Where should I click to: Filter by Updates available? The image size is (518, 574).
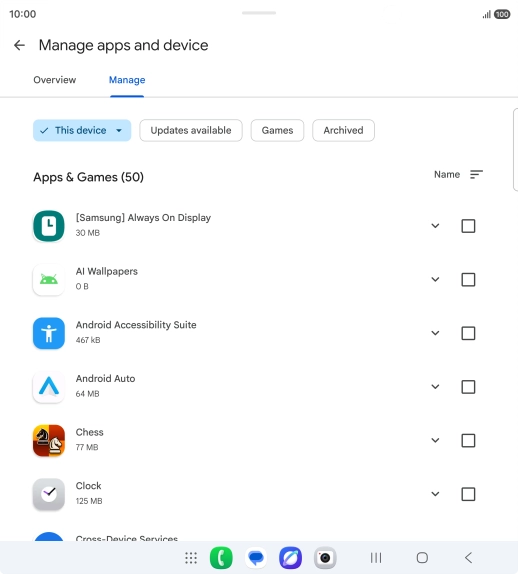pyautogui.click(x=191, y=130)
